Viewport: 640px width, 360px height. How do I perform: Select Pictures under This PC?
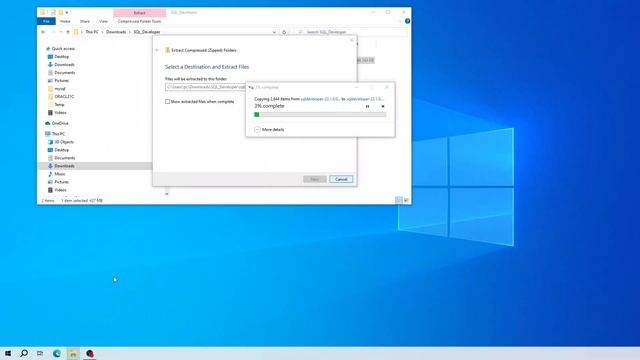point(62,182)
